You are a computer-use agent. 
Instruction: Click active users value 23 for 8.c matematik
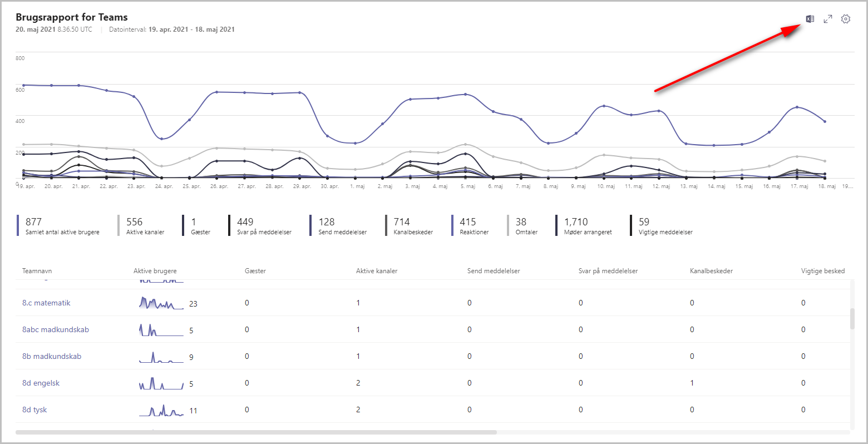pyautogui.click(x=193, y=304)
